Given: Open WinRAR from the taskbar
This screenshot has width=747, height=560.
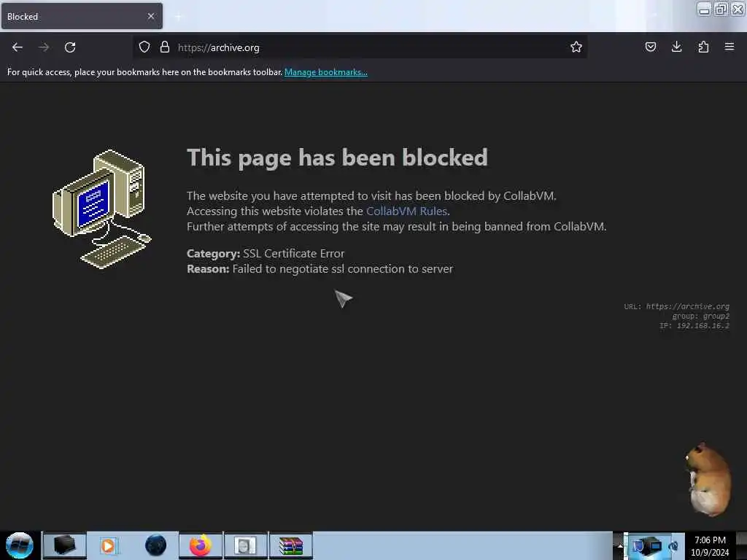Looking at the screenshot, I should (290, 545).
